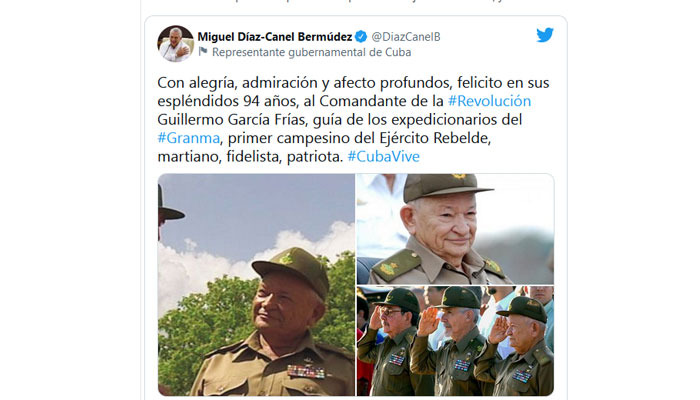Open the top-right smiling portrait photo
This screenshot has height=400, width=700.
(x=455, y=229)
